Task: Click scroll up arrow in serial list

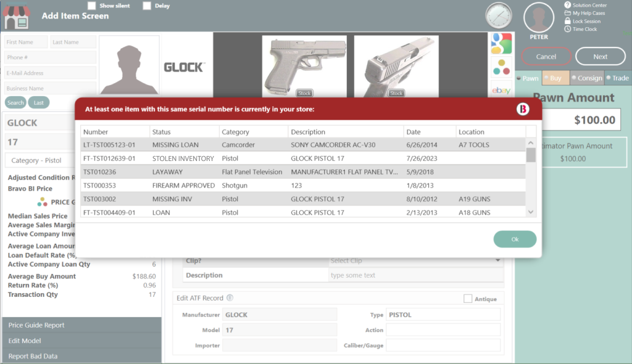Action: [x=531, y=143]
